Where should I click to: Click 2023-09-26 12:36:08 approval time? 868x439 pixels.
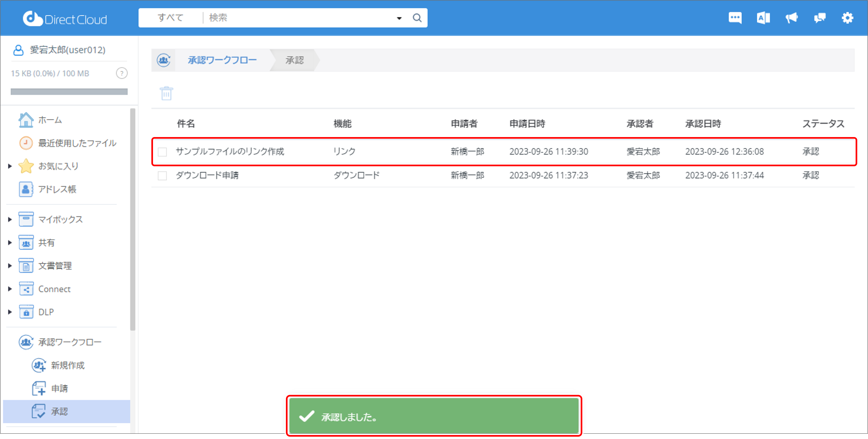tap(724, 152)
